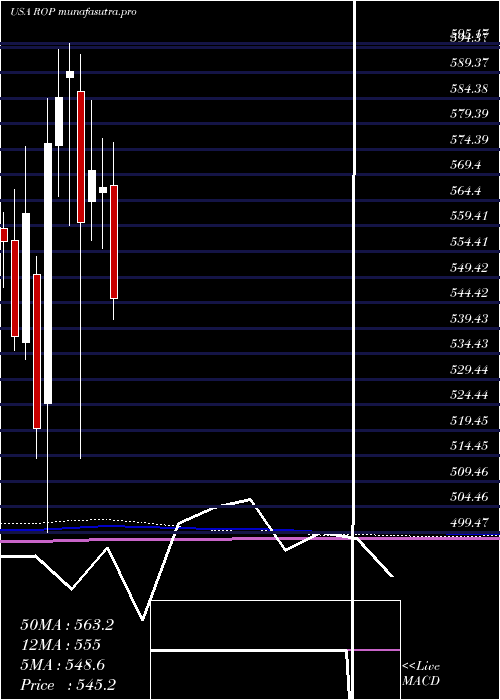Click the '12MA : 555' readout
This screenshot has height=700, width=500.
click(60, 645)
